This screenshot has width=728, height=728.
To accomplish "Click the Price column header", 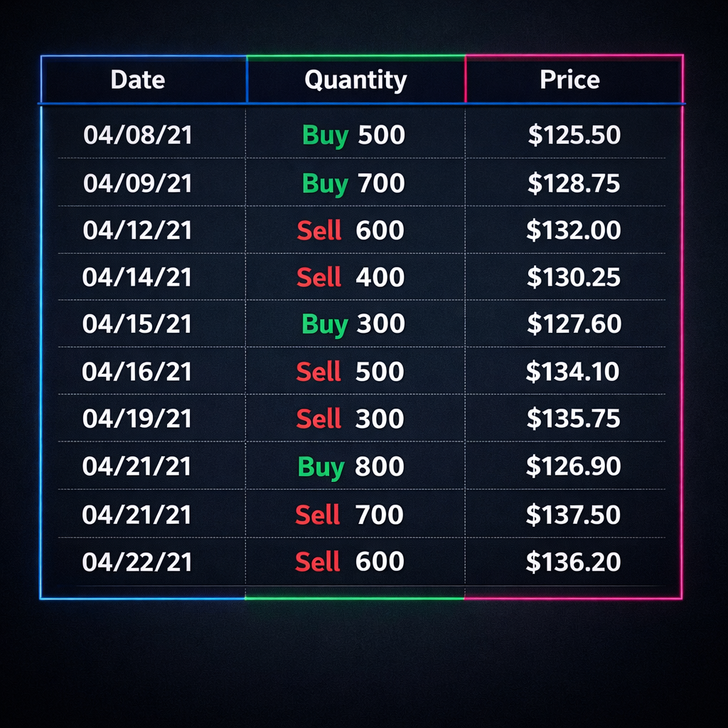I will pos(569,80).
